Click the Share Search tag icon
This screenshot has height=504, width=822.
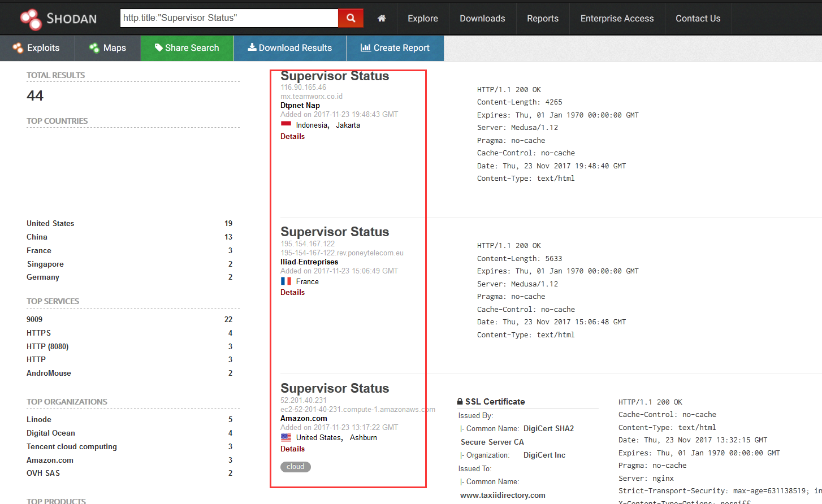coord(159,48)
